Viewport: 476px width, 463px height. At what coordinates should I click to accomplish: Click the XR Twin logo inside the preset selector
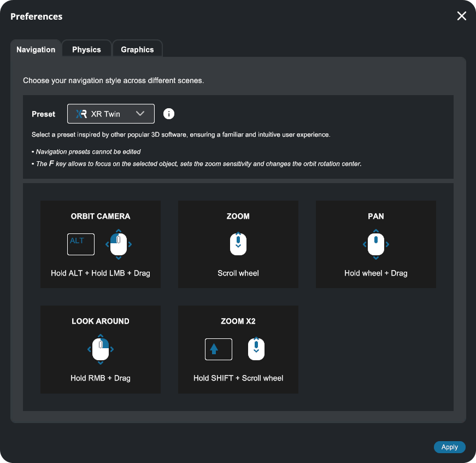(x=83, y=114)
